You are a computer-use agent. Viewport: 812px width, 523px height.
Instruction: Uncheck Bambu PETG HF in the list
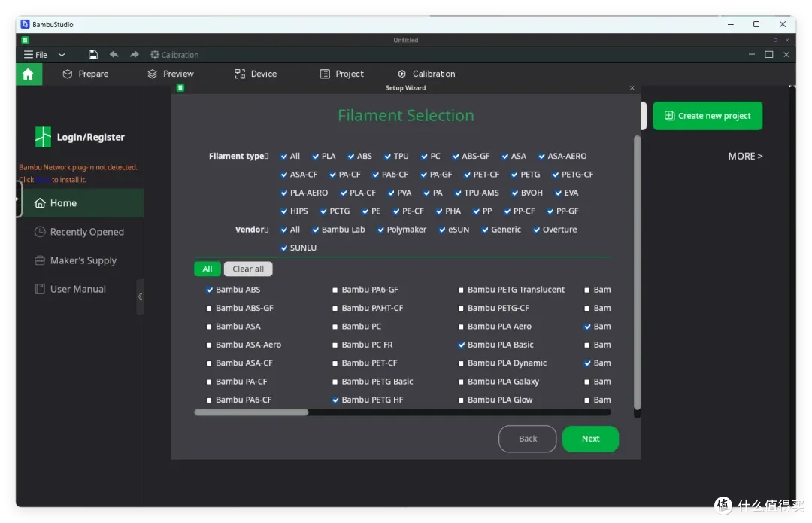(x=335, y=400)
